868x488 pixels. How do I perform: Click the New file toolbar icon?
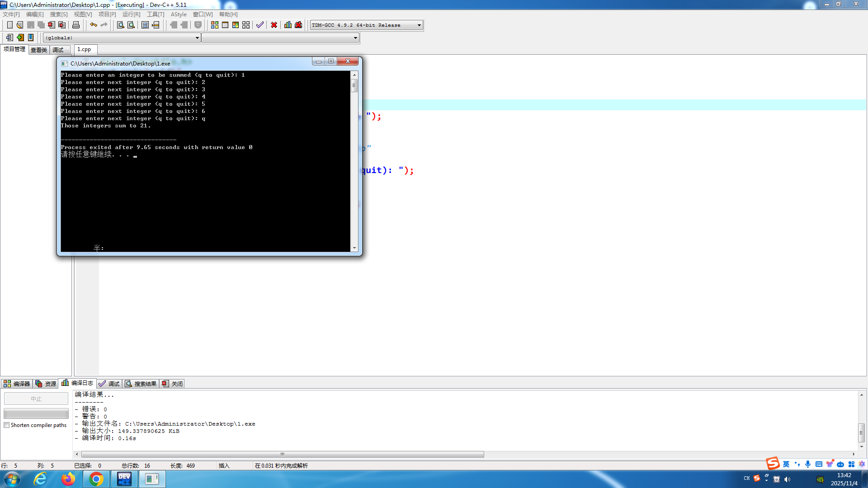coord(9,25)
